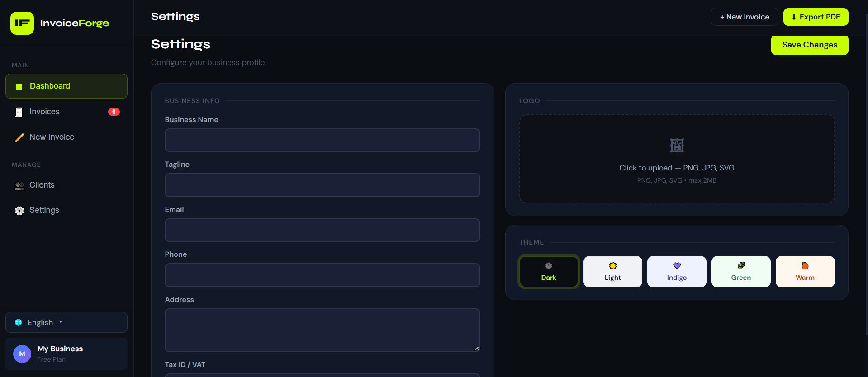Screen dimensions: 868x377
Task: Click the Invoices document icon
Action: [19, 112]
